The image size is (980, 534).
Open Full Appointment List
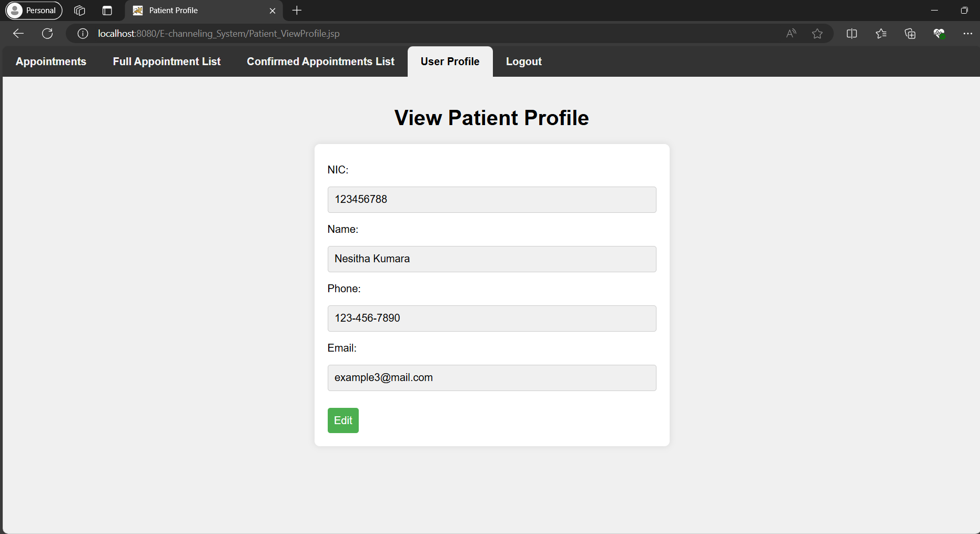coord(167,61)
